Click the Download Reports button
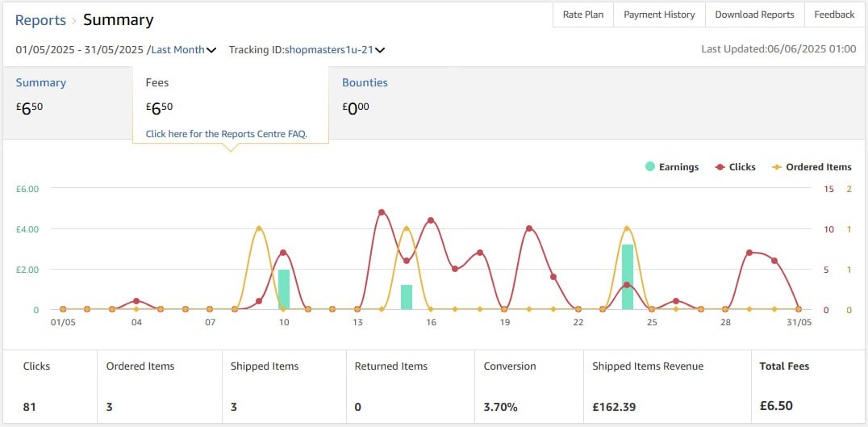Screen dimensions: 868x427 (754, 15)
